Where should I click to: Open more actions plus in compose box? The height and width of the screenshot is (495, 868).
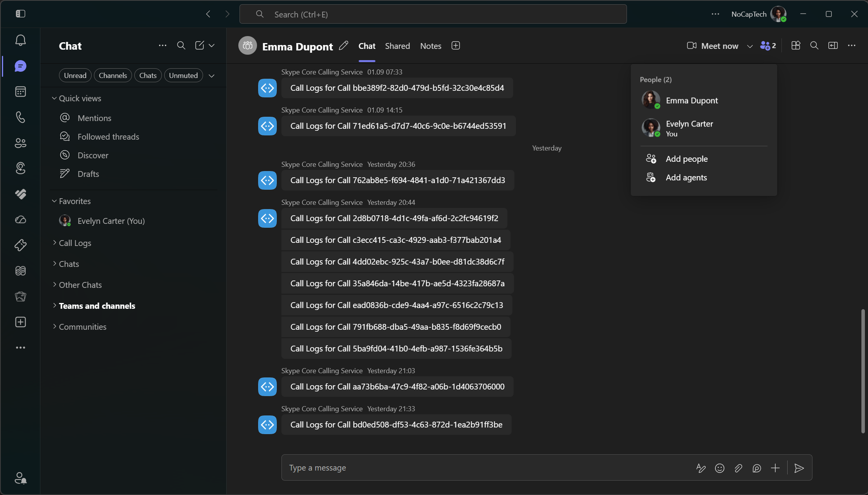click(x=775, y=468)
